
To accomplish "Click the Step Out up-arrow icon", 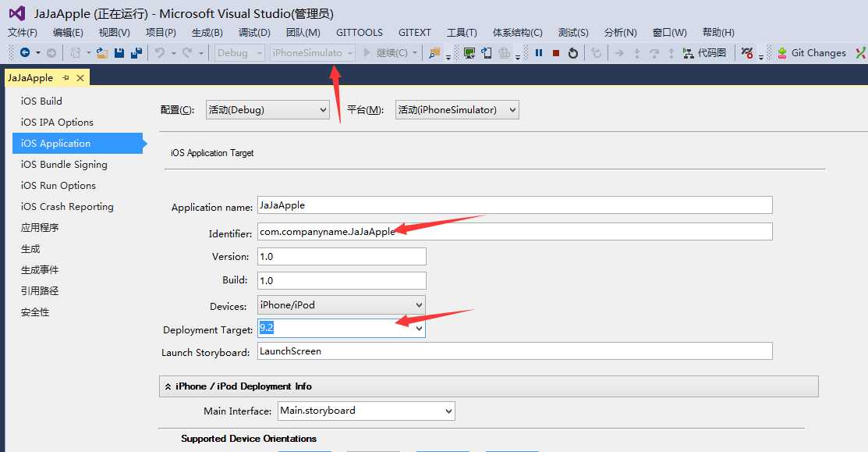I will tap(671, 53).
